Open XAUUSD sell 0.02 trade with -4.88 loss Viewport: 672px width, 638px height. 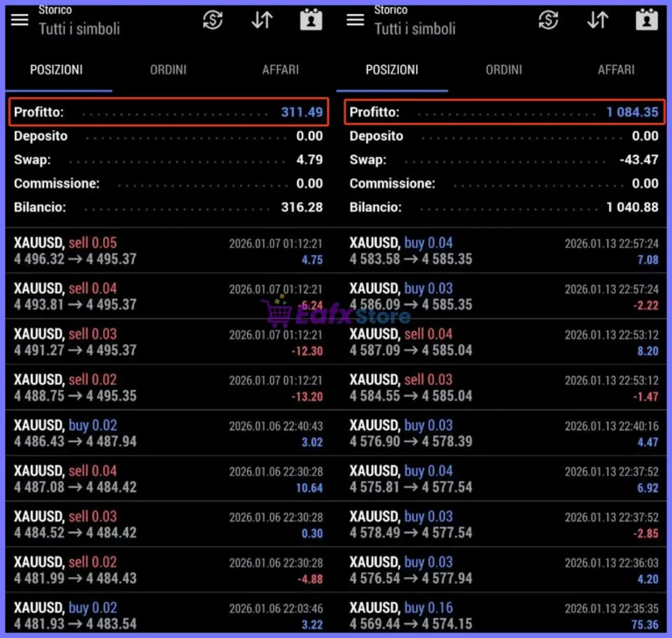coord(168,570)
